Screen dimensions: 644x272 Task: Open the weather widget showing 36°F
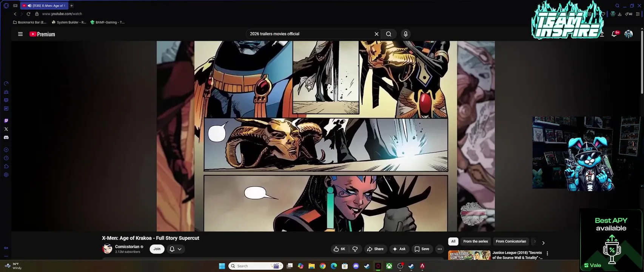[13, 266]
